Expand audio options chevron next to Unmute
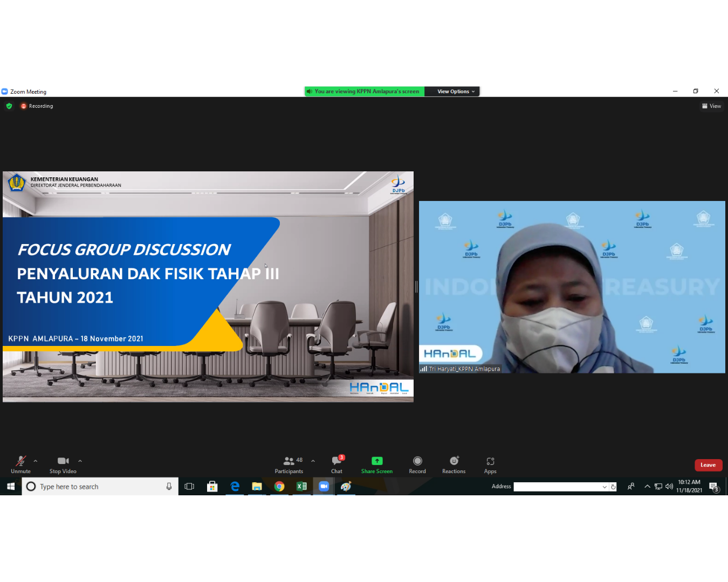 (x=36, y=461)
